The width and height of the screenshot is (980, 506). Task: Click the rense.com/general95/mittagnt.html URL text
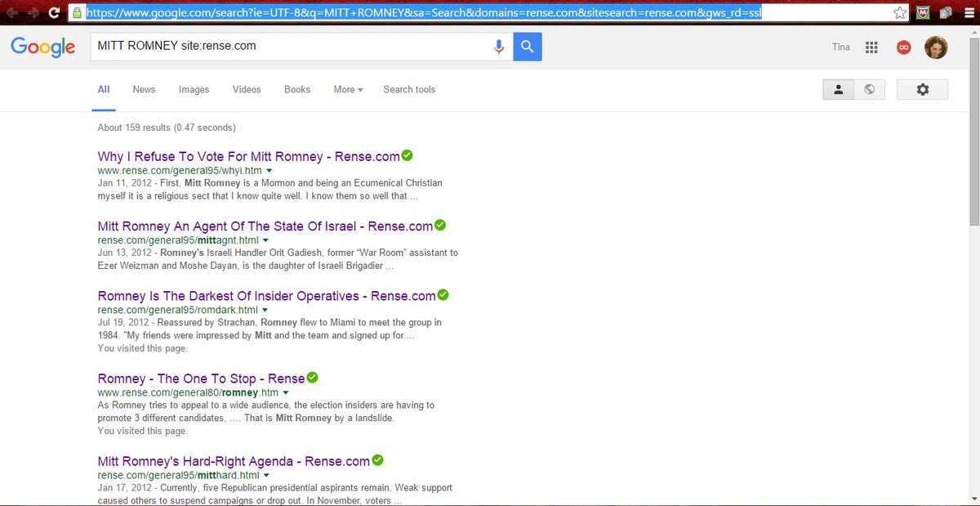click(178, 240)
